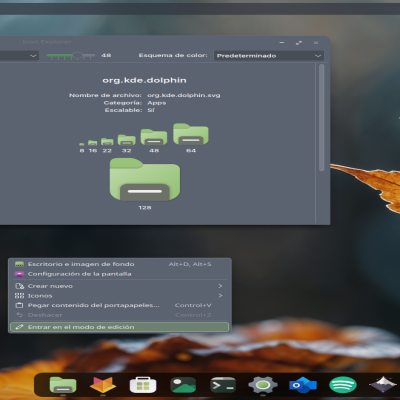This screenshot has width=400, height=400.
Task: Click the pencil icon for edit mode
Action: pyautogui.click(x=19, y=327)
